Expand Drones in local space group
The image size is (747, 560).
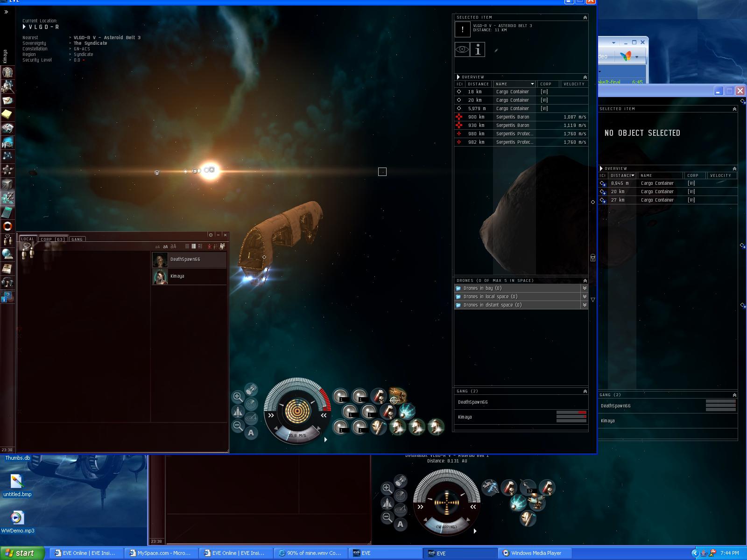click(585, 297)
